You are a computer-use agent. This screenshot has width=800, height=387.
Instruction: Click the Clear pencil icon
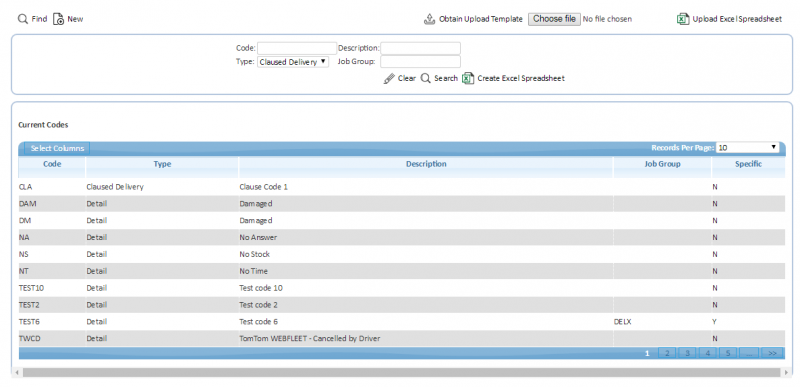tap(389, 79)
